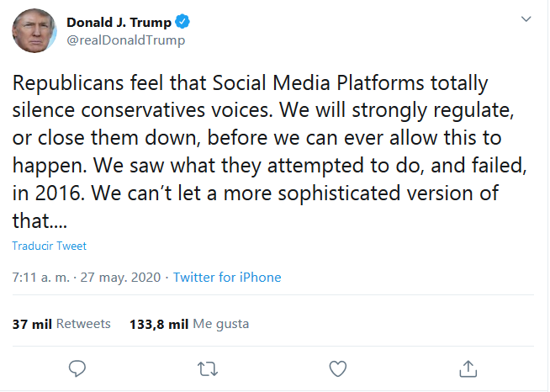Open the @realDonaldTrump handle link
This screenshot has width=550, height=392.
click(x=125, y=40)
